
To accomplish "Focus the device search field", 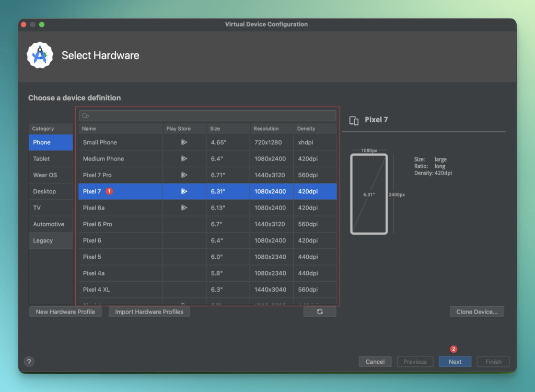I will [208, 116].
